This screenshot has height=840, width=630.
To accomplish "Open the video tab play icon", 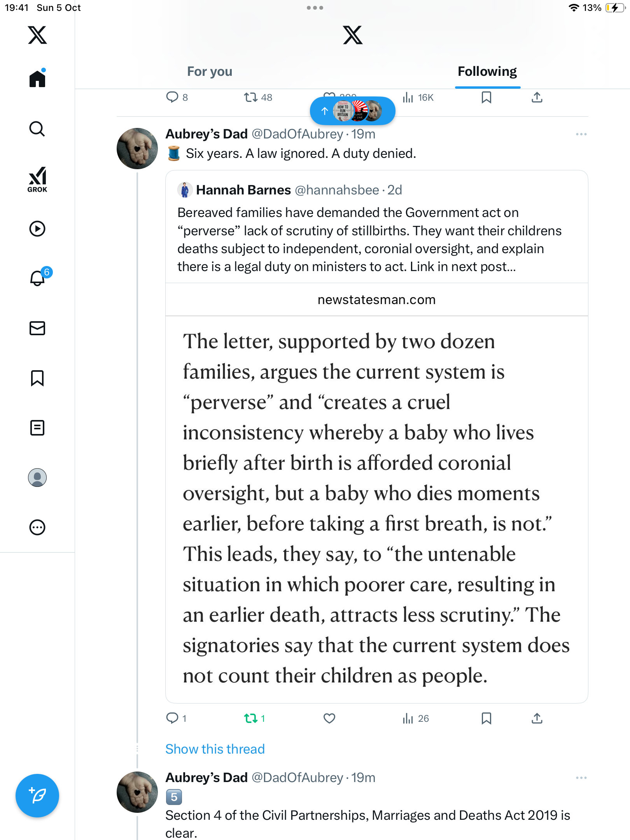I will (37, 229).
